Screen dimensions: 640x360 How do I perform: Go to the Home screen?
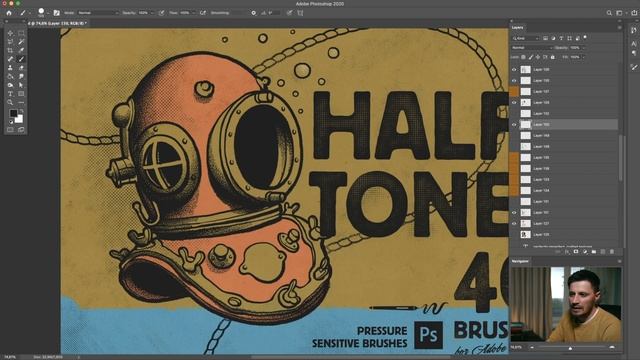pyautogui.click(x=9, y=13)
